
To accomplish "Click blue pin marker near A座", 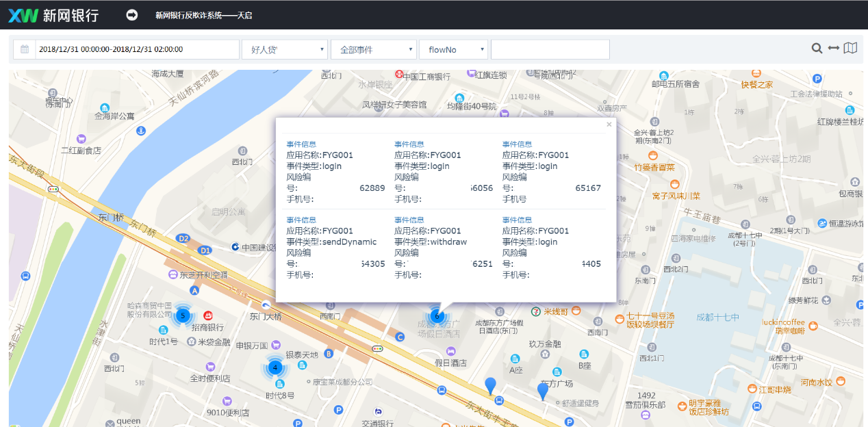I will click(490, 386).
